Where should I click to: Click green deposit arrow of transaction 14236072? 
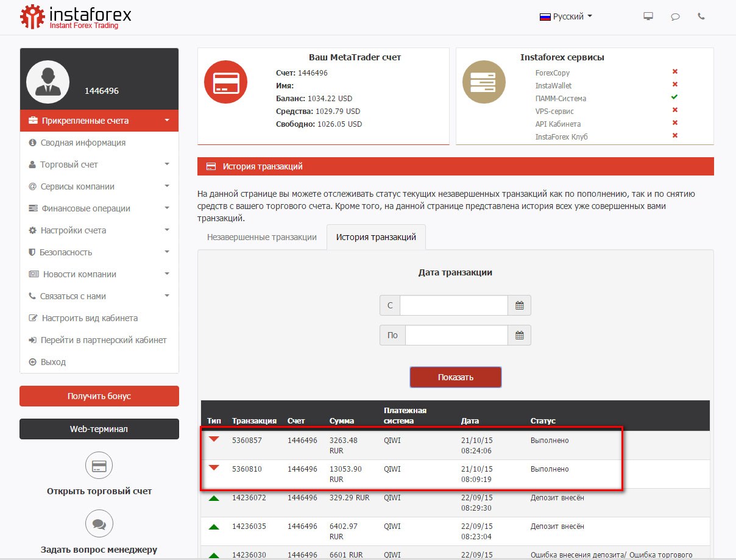(x=214, y=498)
